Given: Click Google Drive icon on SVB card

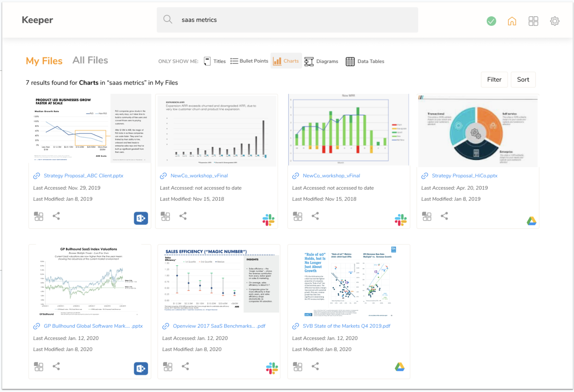Looking at the screenshot, I should pyautogui.click(x=400, y=367).
